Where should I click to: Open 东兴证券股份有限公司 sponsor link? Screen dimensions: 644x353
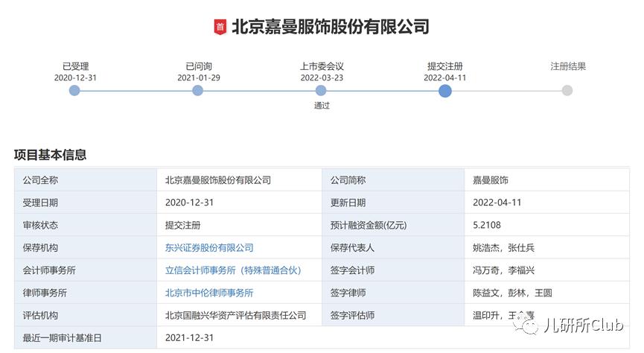209,248
